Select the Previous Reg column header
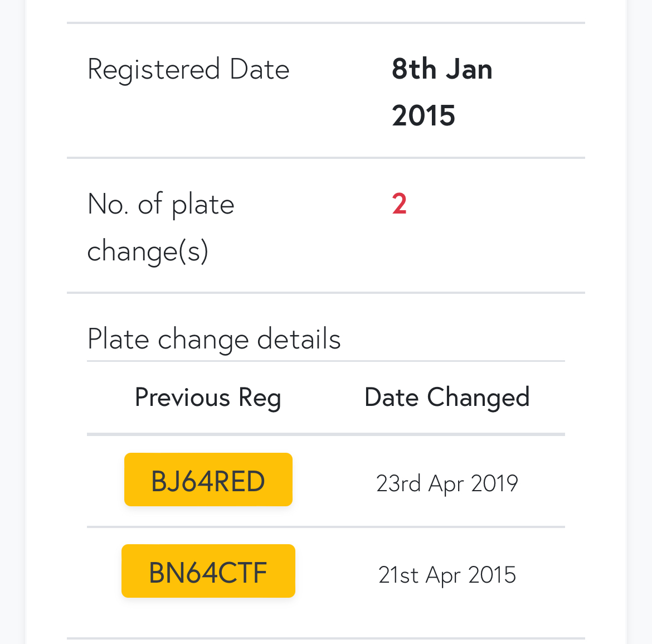The image size is (652, 644). pos(208,398)
